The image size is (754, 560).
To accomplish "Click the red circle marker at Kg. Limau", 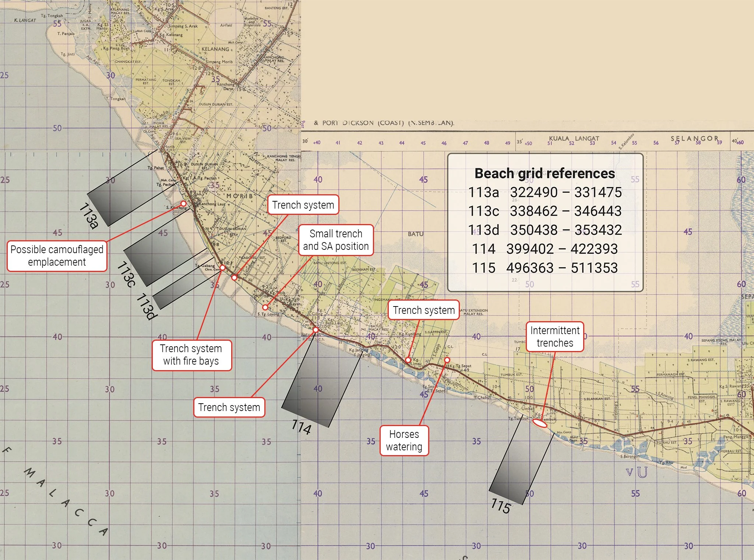I will [x=408, y=360].
